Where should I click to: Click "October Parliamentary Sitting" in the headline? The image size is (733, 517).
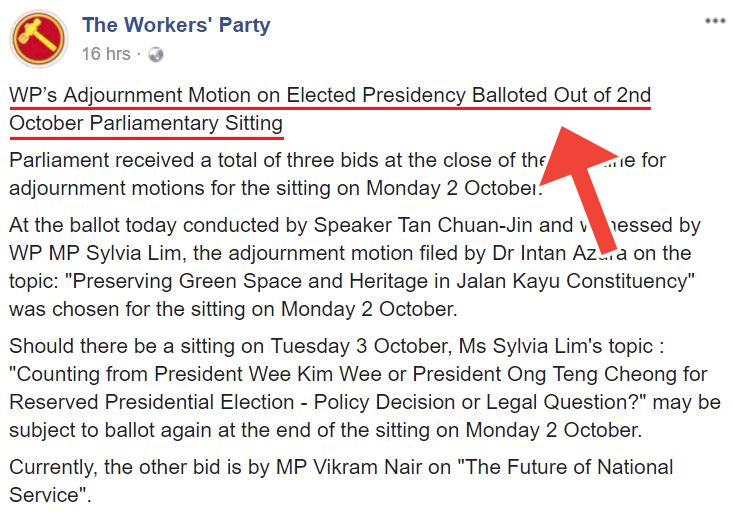click(146, 124)
